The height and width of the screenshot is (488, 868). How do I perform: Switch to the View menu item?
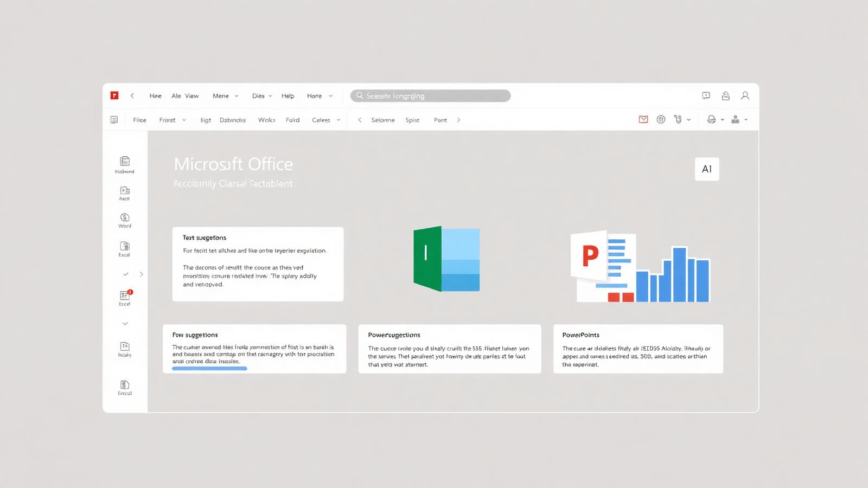[x=193, y=95]
